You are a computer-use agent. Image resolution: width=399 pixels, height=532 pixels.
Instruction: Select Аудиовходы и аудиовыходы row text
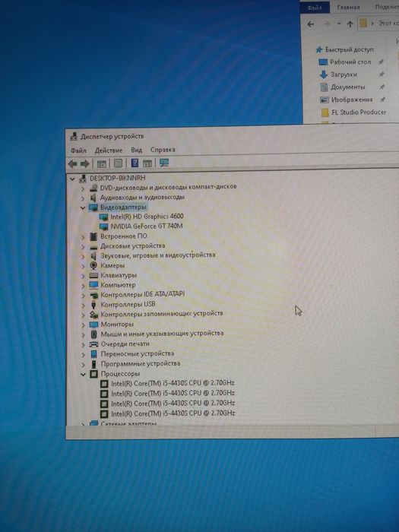pos(142,197)
